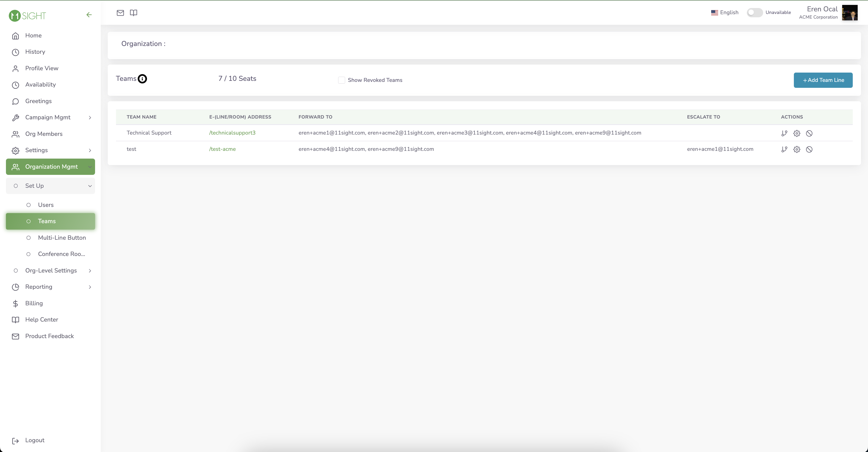
Task: Click the Billing dollar icon
Action: point(16,303)
